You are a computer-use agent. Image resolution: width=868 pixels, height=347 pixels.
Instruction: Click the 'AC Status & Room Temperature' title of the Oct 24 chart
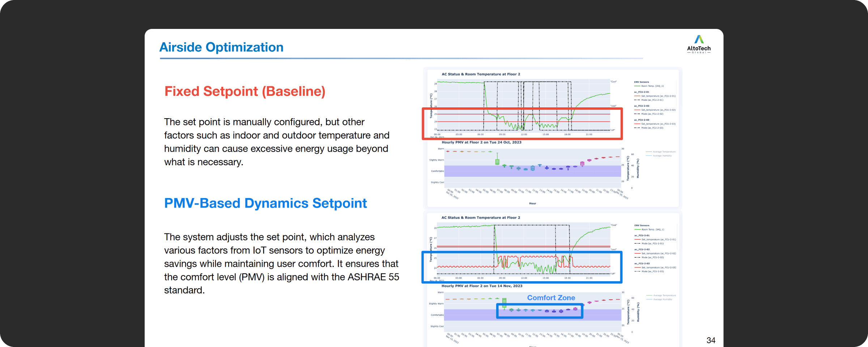481,74
